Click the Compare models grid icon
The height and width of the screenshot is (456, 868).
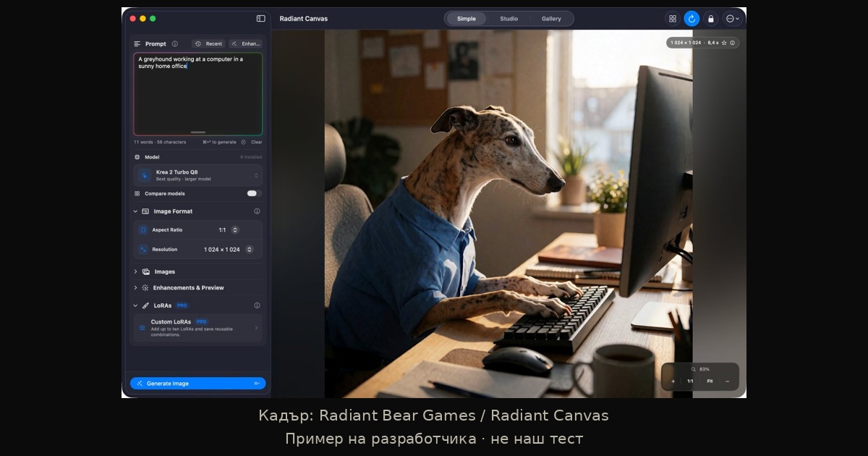pos(137,193)
